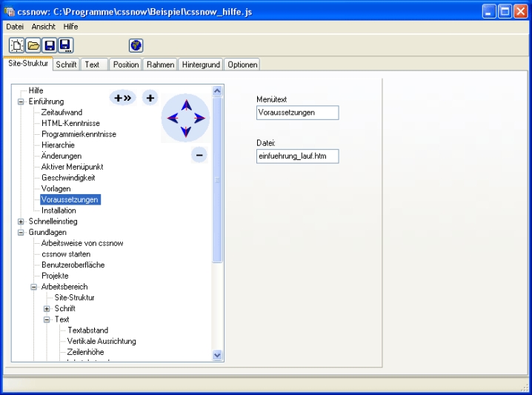Switch to the Hintergrund tab
Viewport: 532px width, 395px height.
coord(201,64)
